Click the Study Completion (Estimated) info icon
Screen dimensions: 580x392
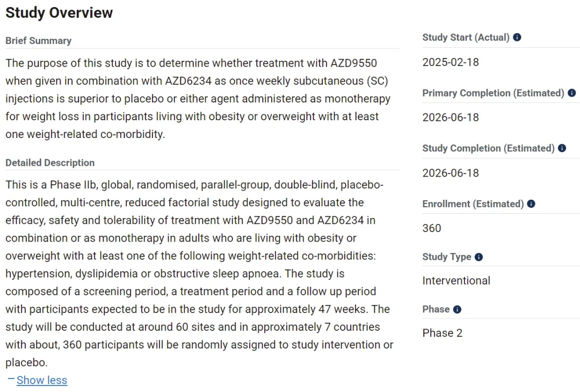562,148
